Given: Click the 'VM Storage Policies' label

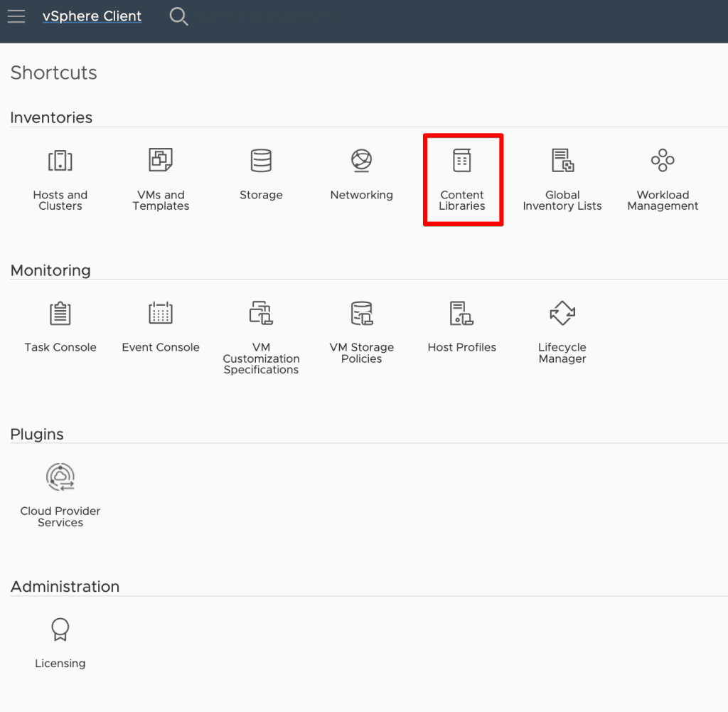Looking at the screenshot, I should click(362, 353).
